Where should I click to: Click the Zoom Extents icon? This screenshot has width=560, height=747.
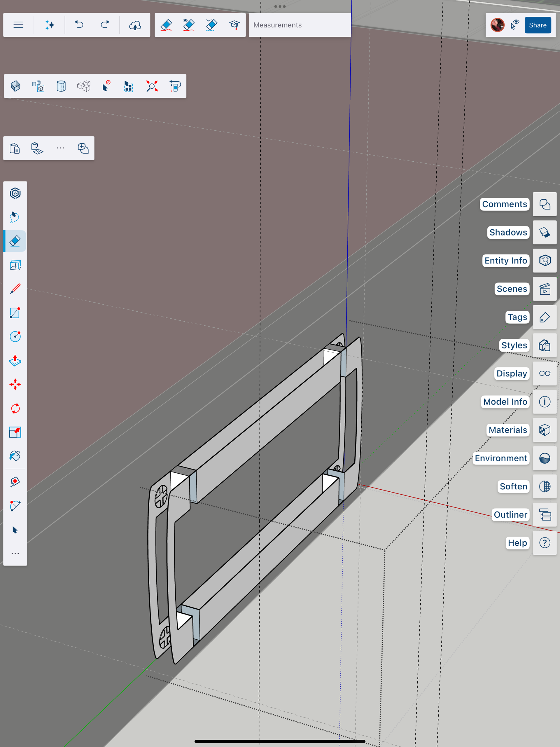coord(152,86)
